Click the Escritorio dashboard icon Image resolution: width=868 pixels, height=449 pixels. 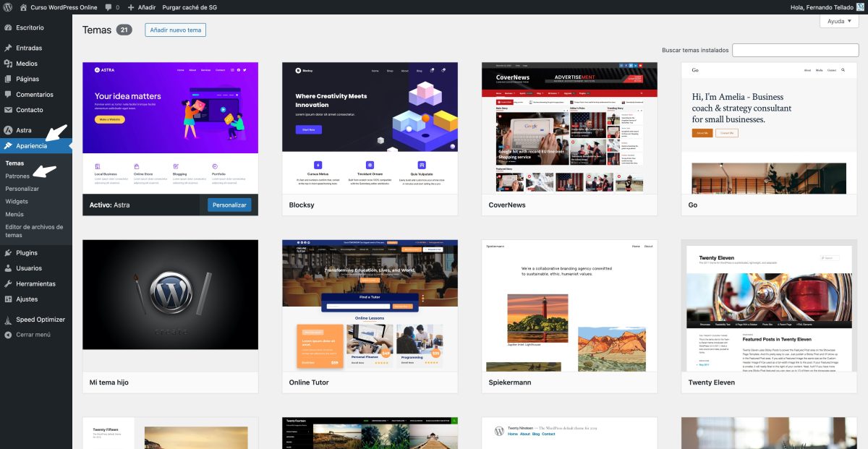[8, 27]
